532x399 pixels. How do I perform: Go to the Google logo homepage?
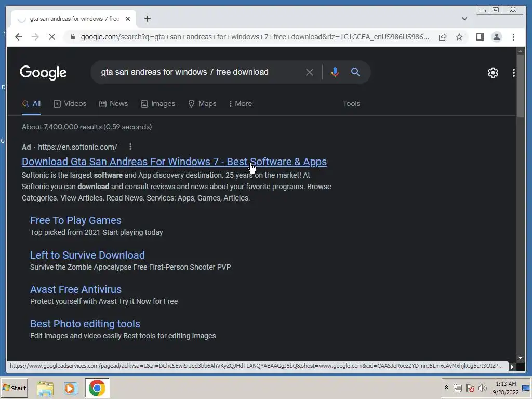(43, 73)
